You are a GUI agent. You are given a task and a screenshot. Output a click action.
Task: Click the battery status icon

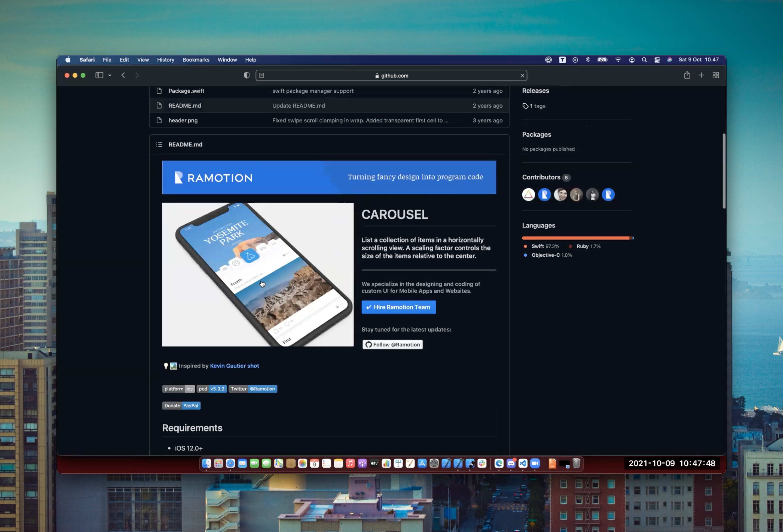pos(602,60)
